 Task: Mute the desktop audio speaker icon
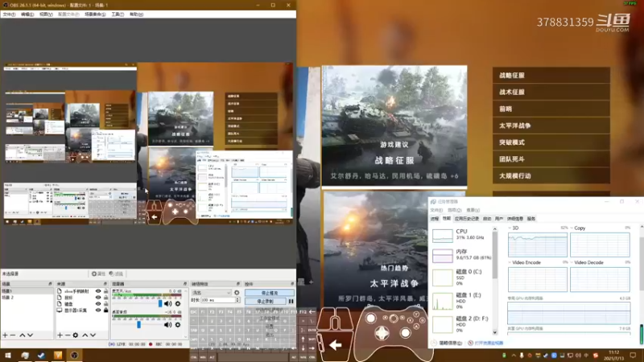(168, 325)
